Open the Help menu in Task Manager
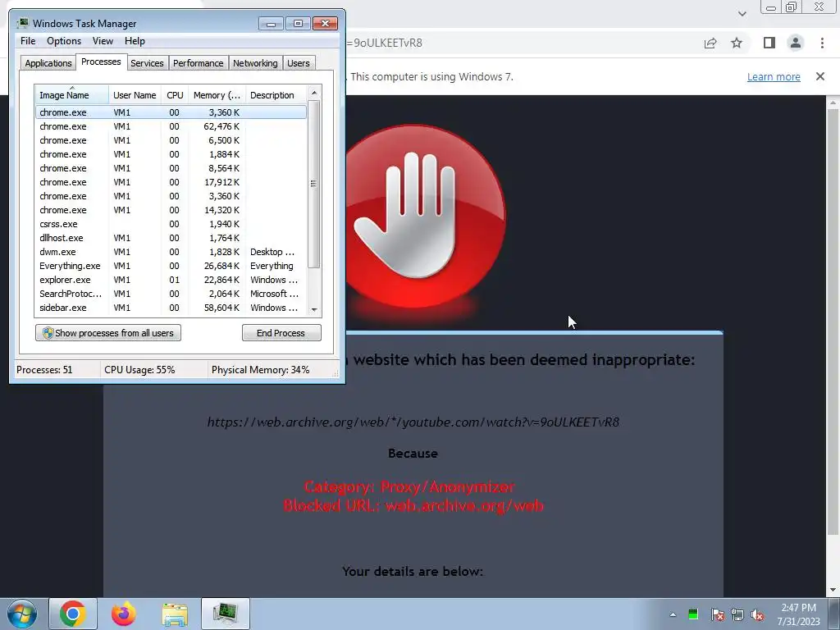 (135, 41)
